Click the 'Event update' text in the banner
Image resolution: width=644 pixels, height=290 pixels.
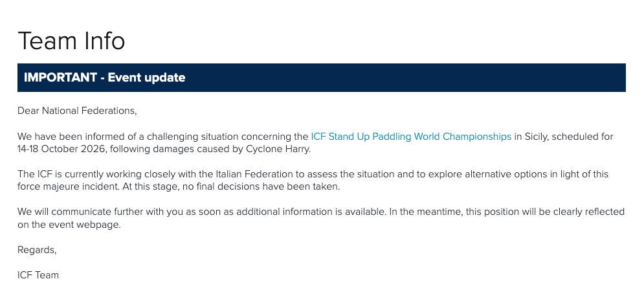pyautogui.click(x=146, y=78)
